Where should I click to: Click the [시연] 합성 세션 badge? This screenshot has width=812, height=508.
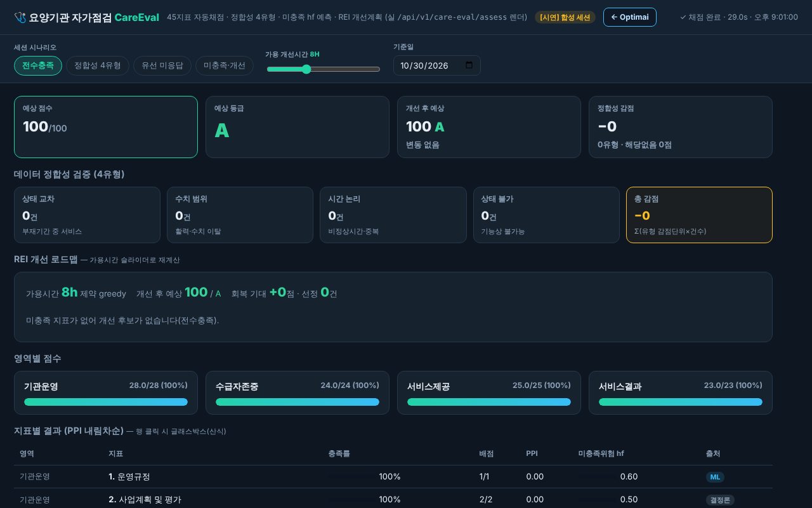tap(565, 17)
